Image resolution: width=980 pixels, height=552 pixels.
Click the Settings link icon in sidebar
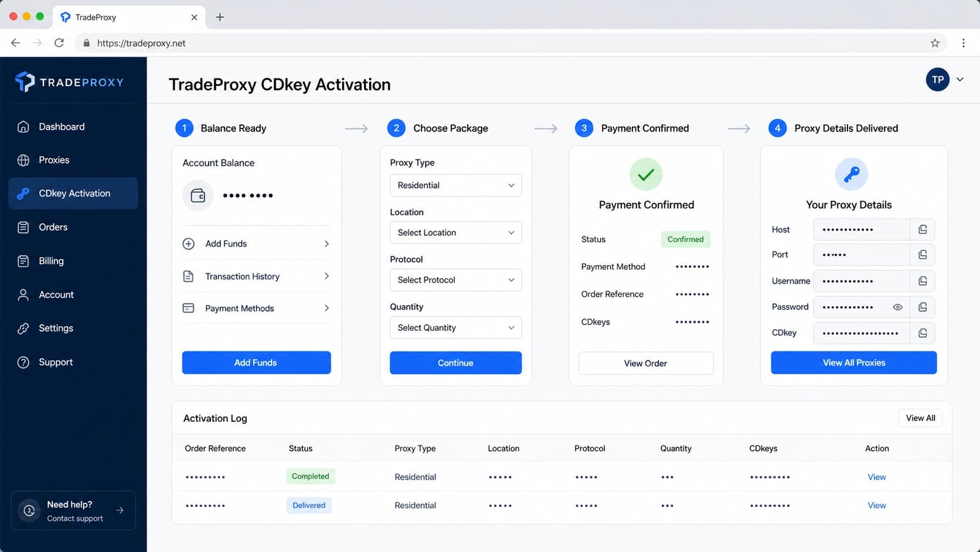pos(23,329)
